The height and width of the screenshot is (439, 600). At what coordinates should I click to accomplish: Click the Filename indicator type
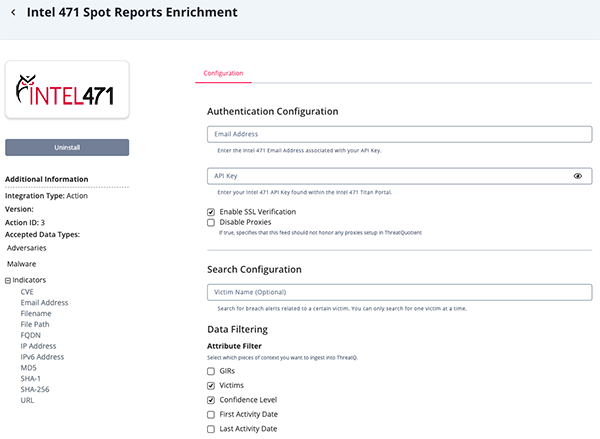[x=36, y=313]
